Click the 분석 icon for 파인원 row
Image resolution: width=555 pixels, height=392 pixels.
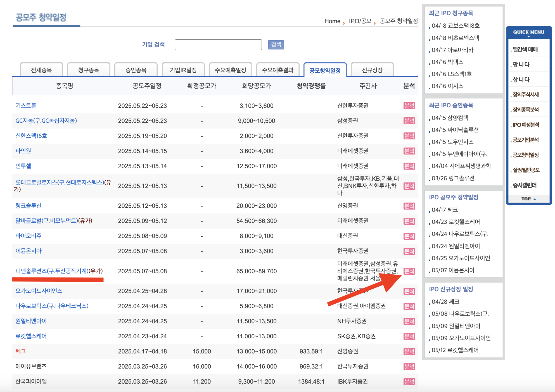coord(409,151)
